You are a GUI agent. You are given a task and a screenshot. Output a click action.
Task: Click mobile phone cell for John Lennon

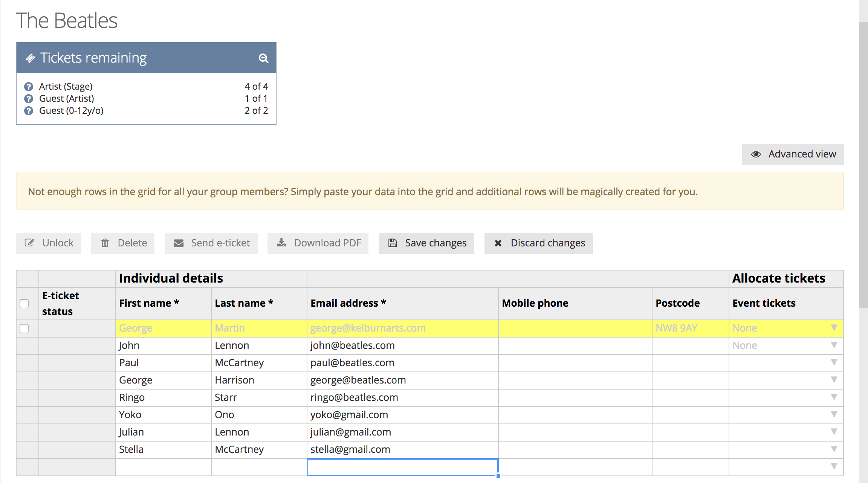click(x=575, y=345)
